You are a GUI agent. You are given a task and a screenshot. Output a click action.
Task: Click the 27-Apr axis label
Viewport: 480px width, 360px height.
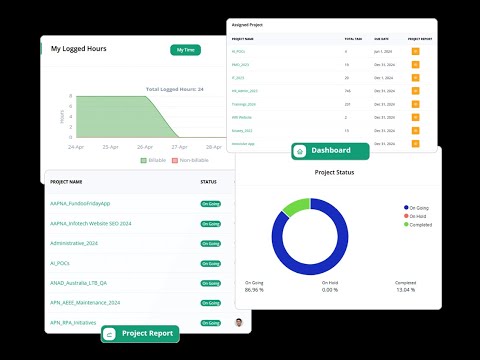(179, 147)
